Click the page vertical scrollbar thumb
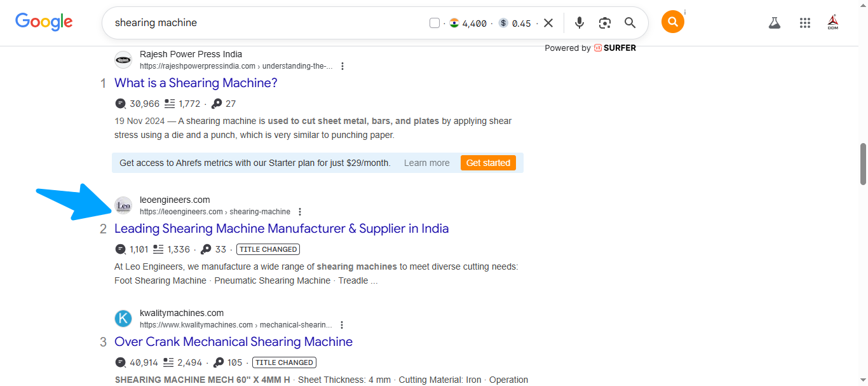 pos(862,163)
